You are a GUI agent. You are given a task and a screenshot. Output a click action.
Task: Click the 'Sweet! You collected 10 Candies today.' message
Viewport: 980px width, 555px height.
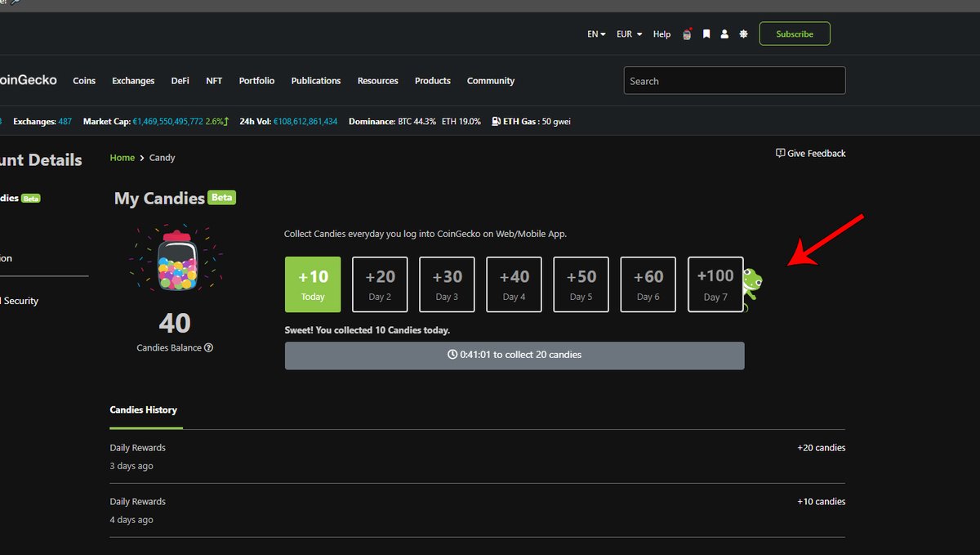(367, 330)
